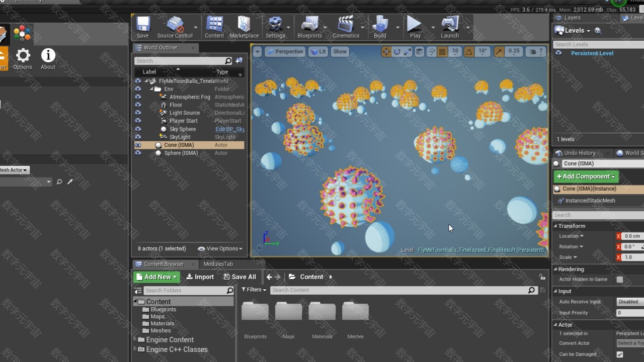Click the World Outliner search magnifier

tap(228, 61)
